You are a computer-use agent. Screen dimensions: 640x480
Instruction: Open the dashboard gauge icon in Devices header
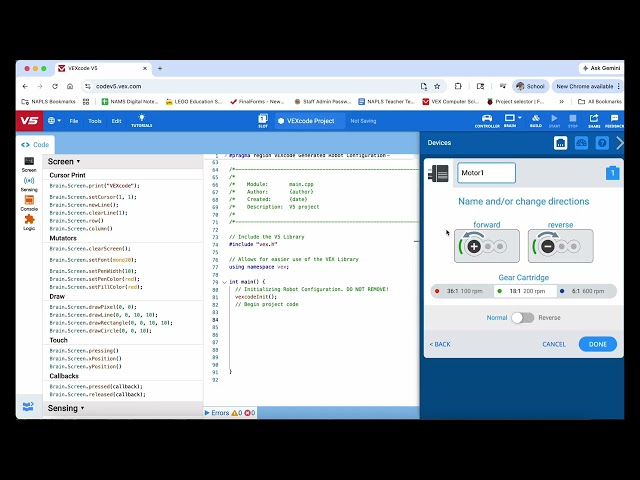click(581, 143)
